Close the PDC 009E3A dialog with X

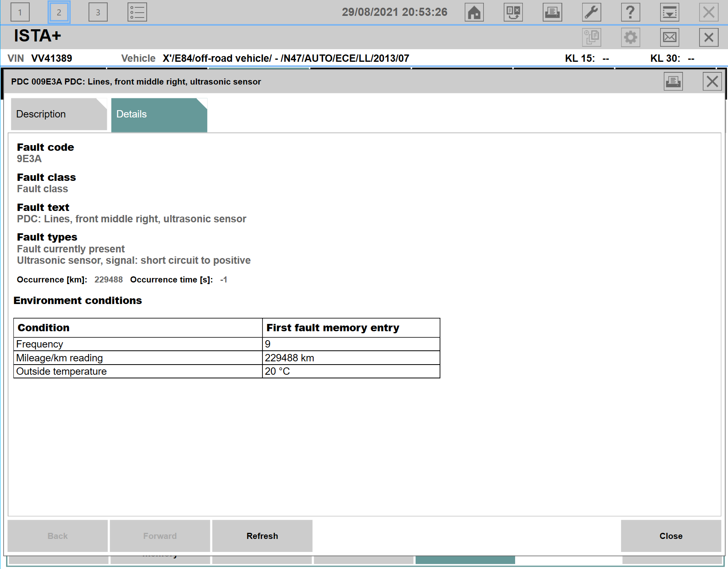(x=712, y=81)
